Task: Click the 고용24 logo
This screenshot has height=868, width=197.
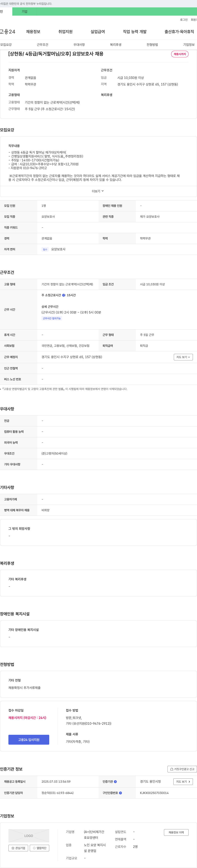Action: click(x=7, y=32)
